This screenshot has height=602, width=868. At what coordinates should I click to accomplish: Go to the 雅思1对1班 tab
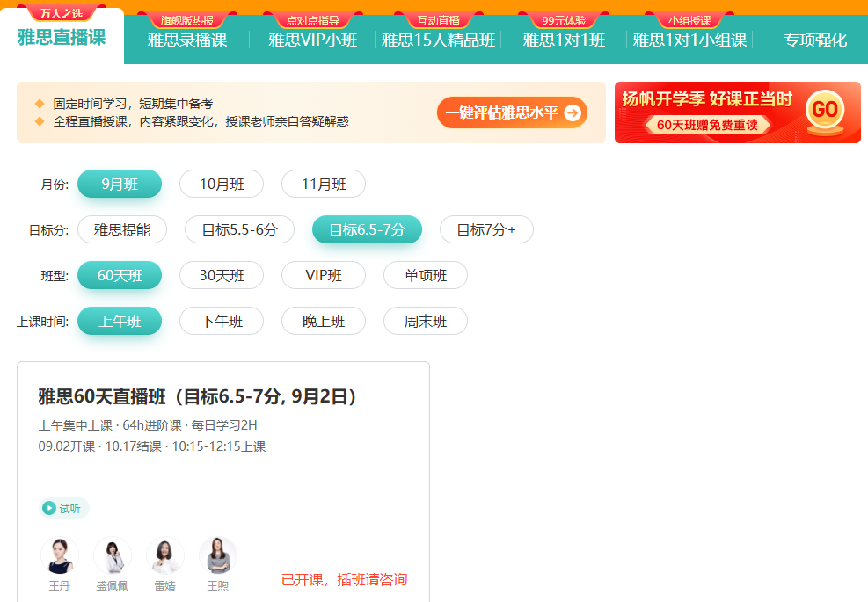coord(564,40)
